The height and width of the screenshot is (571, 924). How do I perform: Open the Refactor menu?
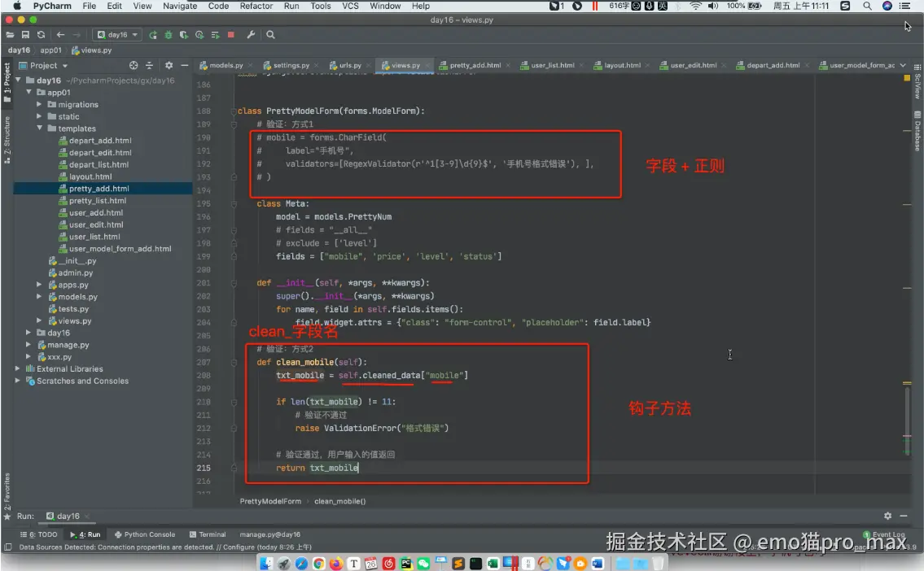256,6
